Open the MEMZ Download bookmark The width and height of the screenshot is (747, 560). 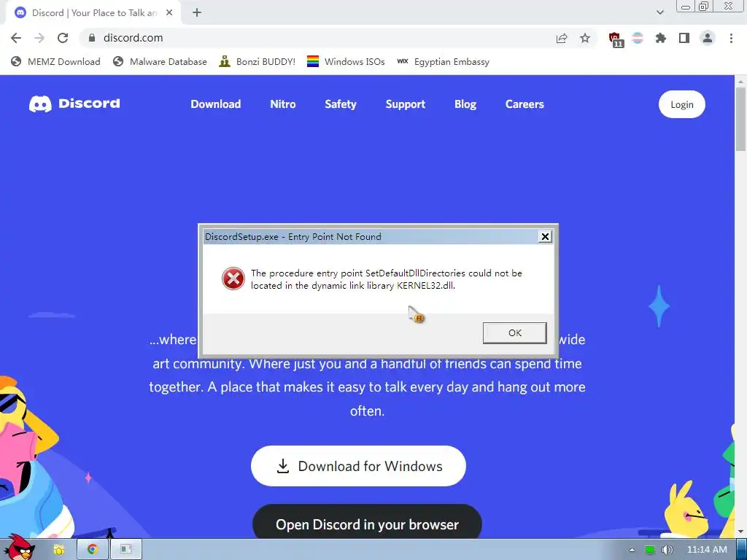click(x=55, y=62)
